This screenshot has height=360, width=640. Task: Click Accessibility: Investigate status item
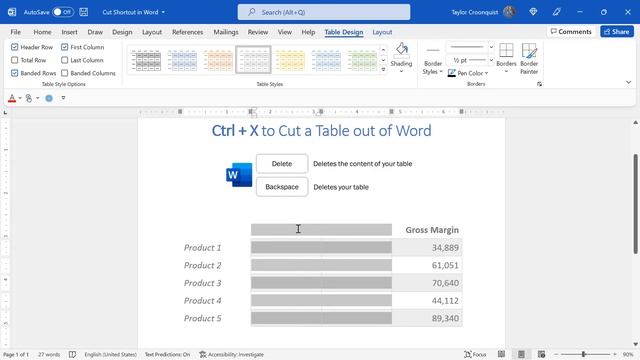[x=231, y=354]
